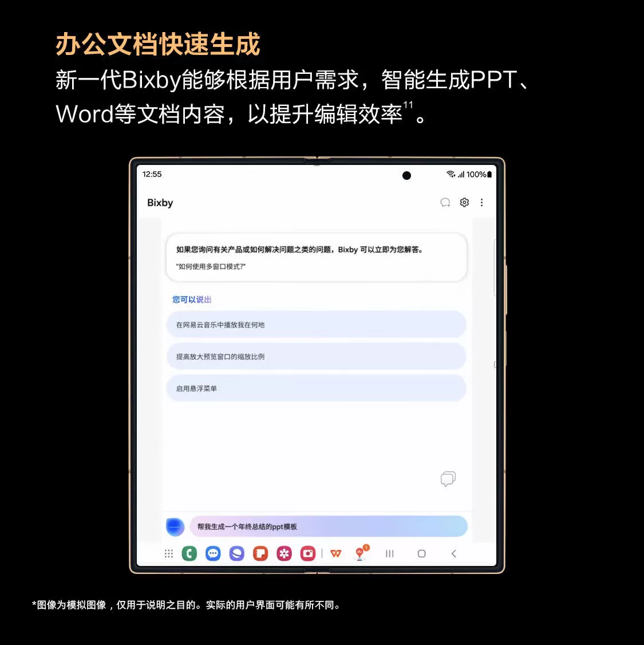Tap the 100% battery indicator
This screenshot has width=644, height=645.
tap(479, 174)
